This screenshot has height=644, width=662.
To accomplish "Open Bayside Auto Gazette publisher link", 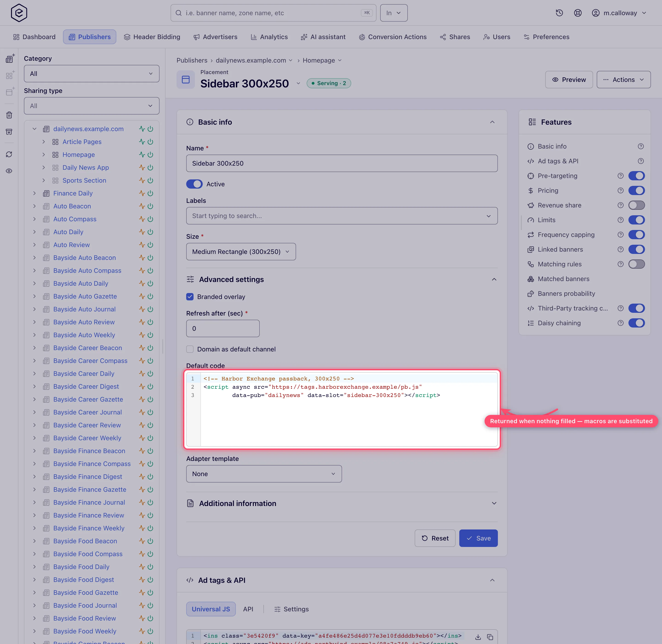I will click(85, 296).
